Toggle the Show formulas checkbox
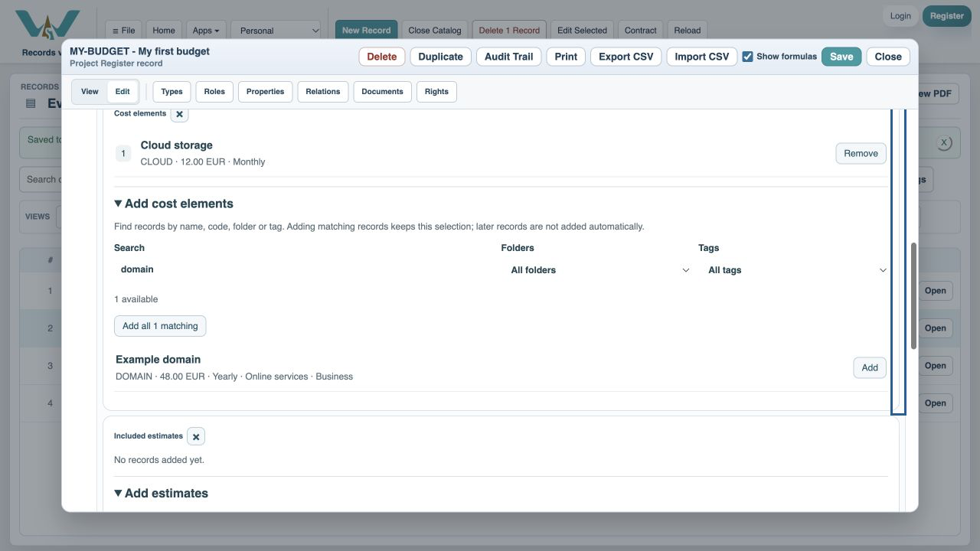This screenshot has width=980, height=551. click(748, 57)
